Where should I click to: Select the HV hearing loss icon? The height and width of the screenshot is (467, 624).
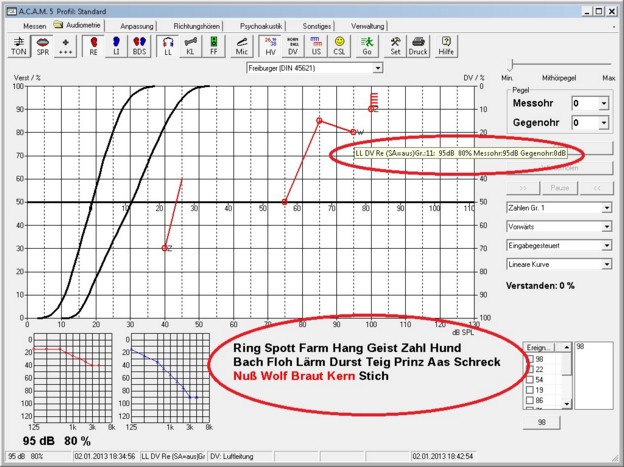click(270, 46)
